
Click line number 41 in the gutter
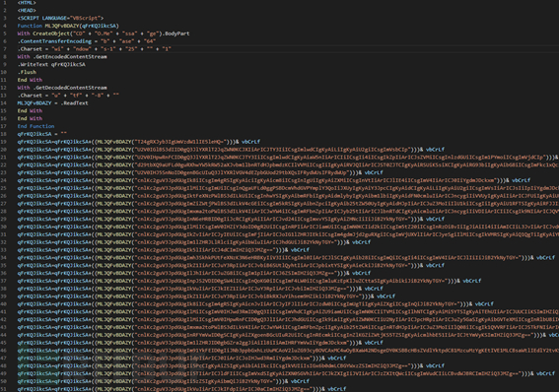pos(4,312)
